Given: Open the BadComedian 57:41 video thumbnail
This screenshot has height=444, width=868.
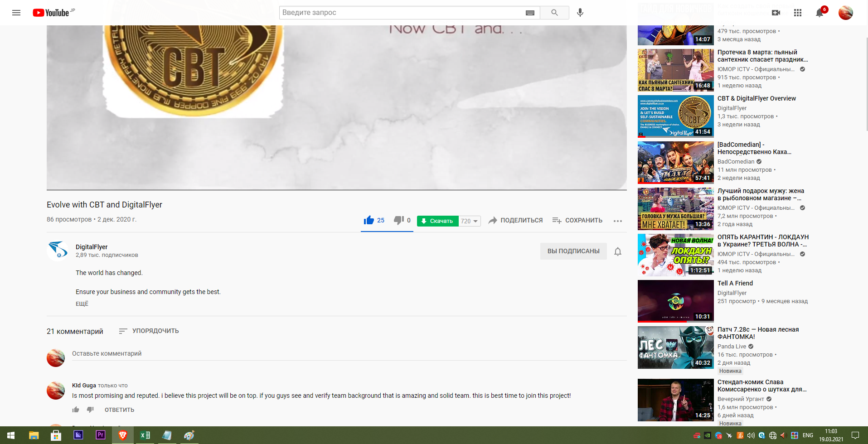Looking at the screenshot, I should click(x=676, y=163).
